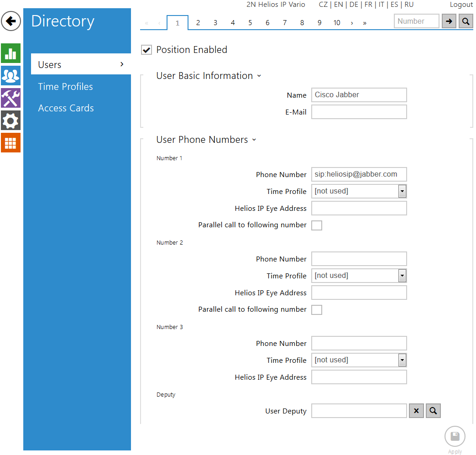Search for a User Deputy
The image size is (476, 455).
(x=433, y=411)
